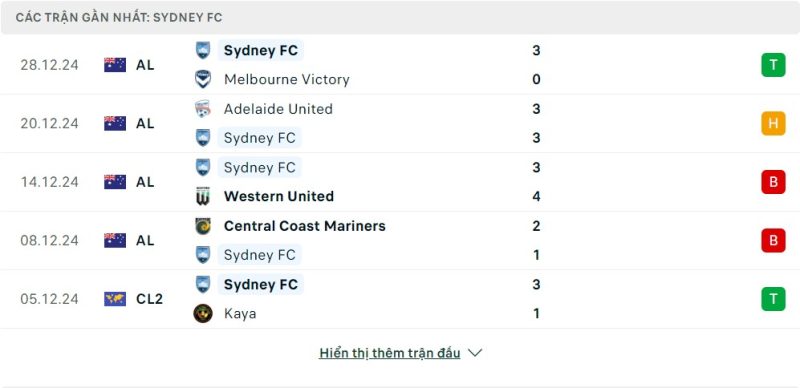Click green T badge for Kaya match
Screen dimensions: 800x388
click(773, 299)
